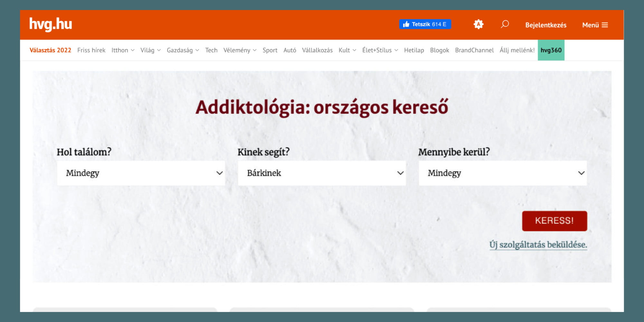Image resolution: width=644 pixels, height=322 pixels.
Task: Expand the Itthon menu
Action: (123, 50)
